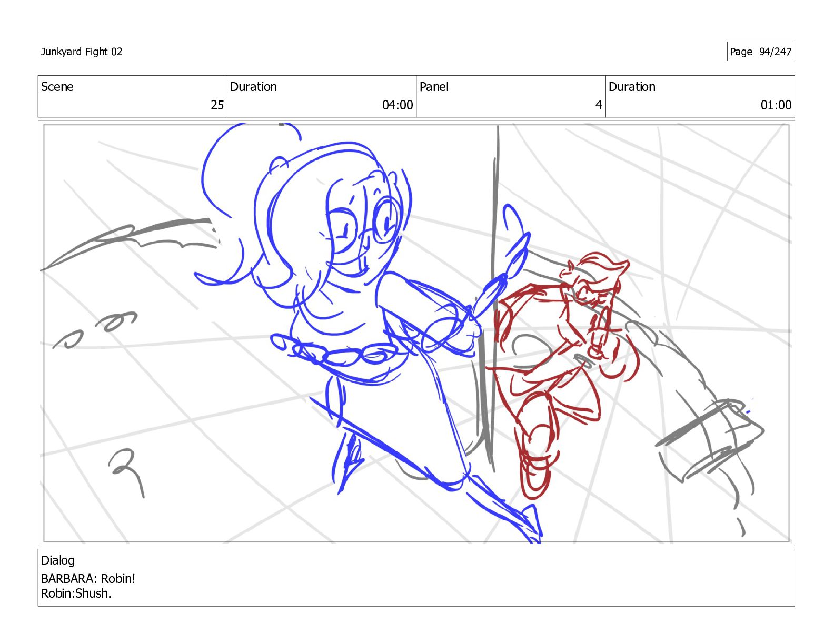
Task: Click the scene number value '25'
Action: (x=217, y=105)
